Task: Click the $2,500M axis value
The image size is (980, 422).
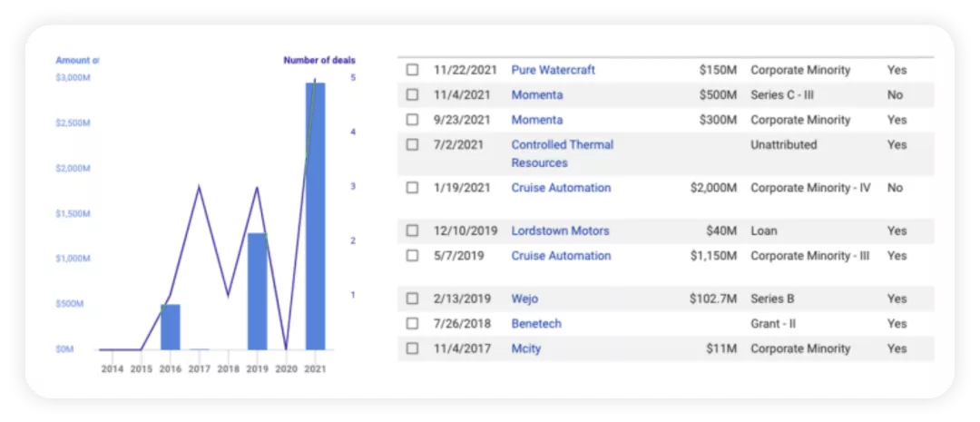Action: tap(73, 123)
